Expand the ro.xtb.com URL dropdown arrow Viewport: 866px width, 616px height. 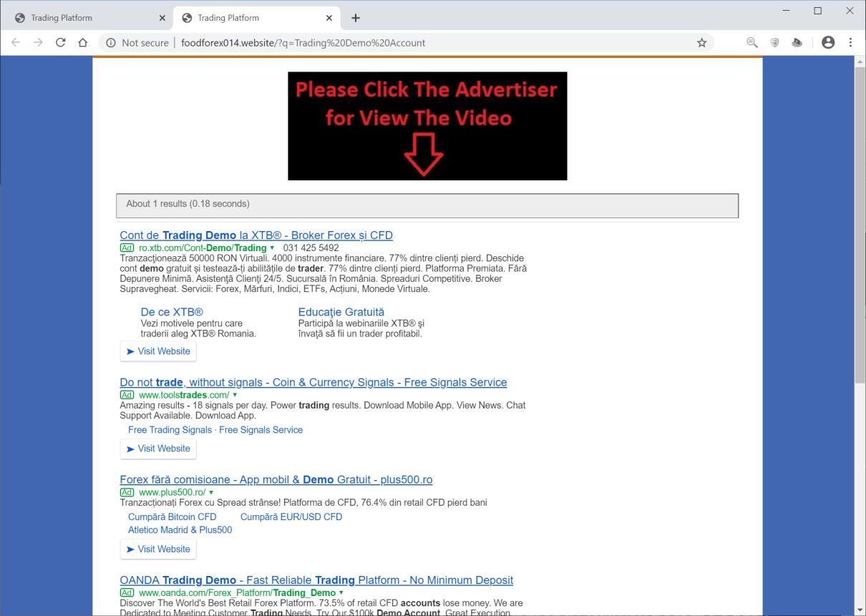(x=272, y=248)
